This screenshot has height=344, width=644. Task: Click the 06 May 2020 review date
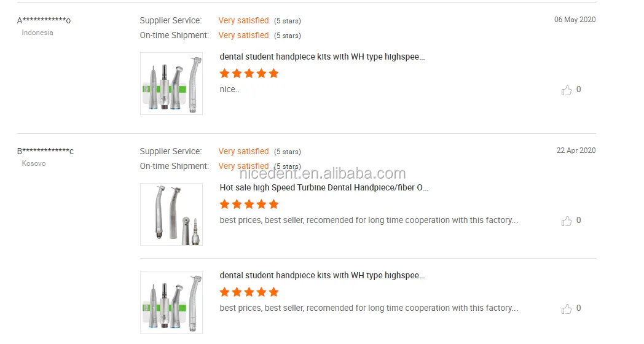tap(575, 20)
